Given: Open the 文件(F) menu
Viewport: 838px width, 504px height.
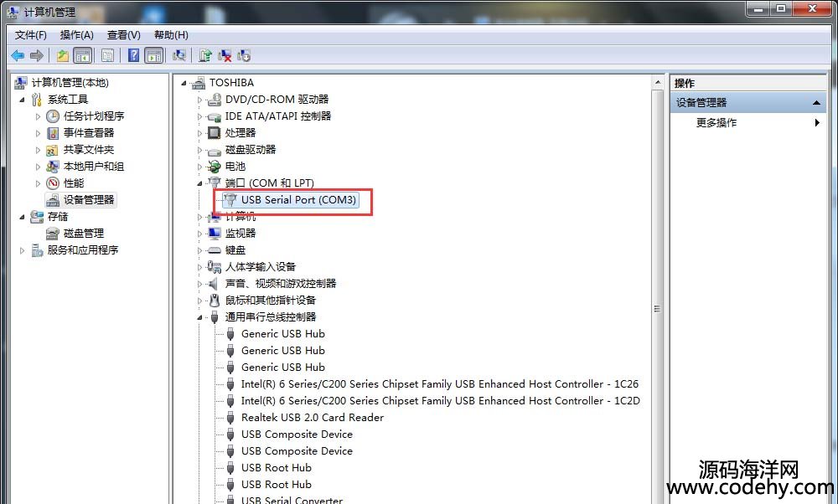Looking at the screenshot, I should 30,35.
